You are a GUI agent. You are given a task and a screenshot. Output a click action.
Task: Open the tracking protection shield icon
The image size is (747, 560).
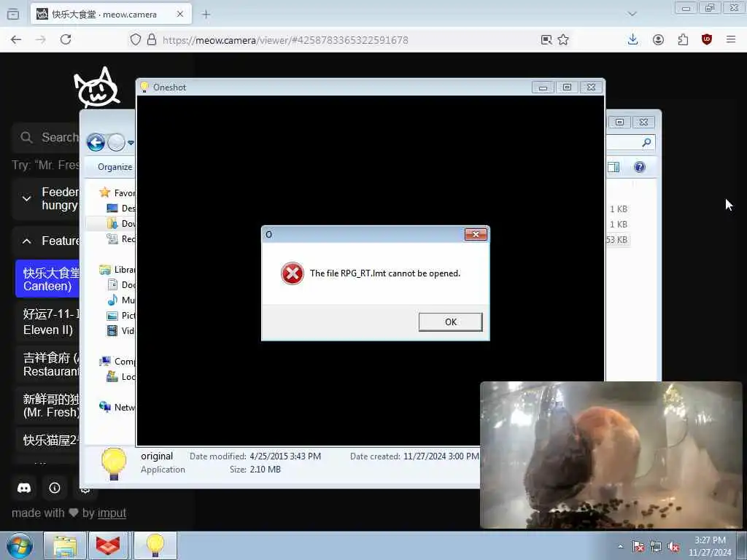click(135, 39)
